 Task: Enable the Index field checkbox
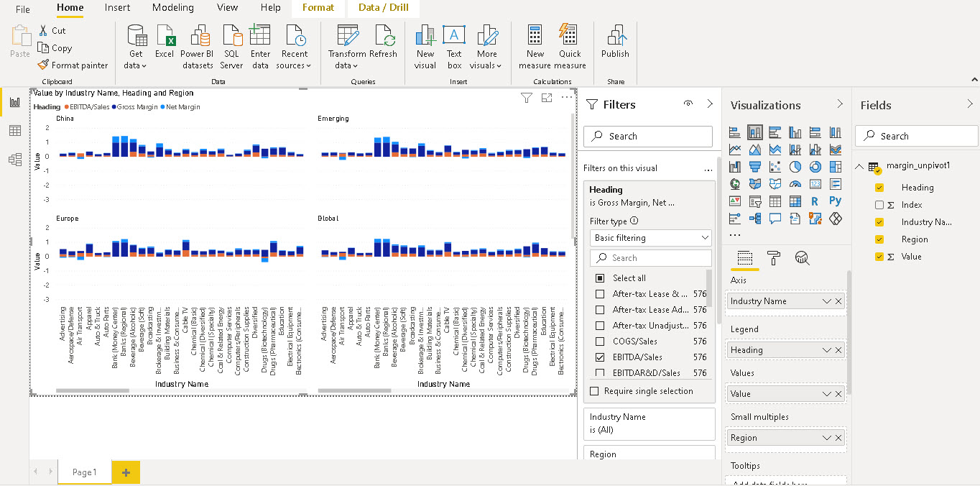[878, 205]
